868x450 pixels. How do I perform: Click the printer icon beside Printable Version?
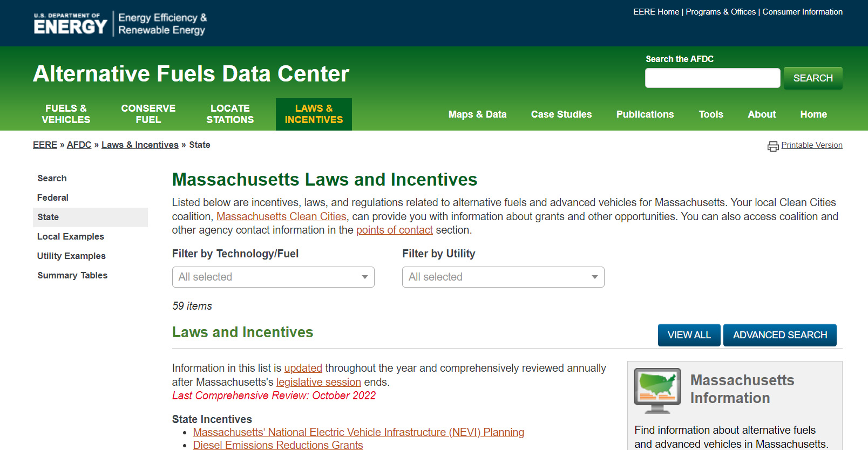(773, 146)
